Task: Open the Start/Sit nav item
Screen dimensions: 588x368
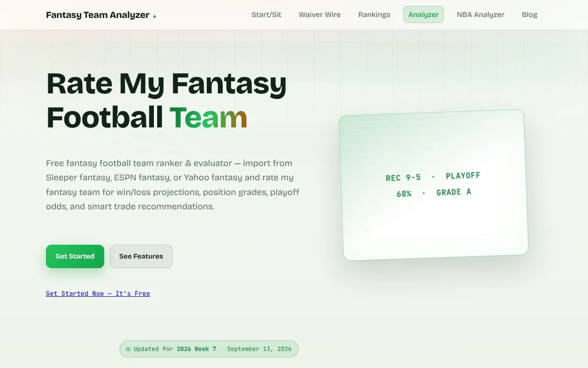Action: click(x=266, y=15)
